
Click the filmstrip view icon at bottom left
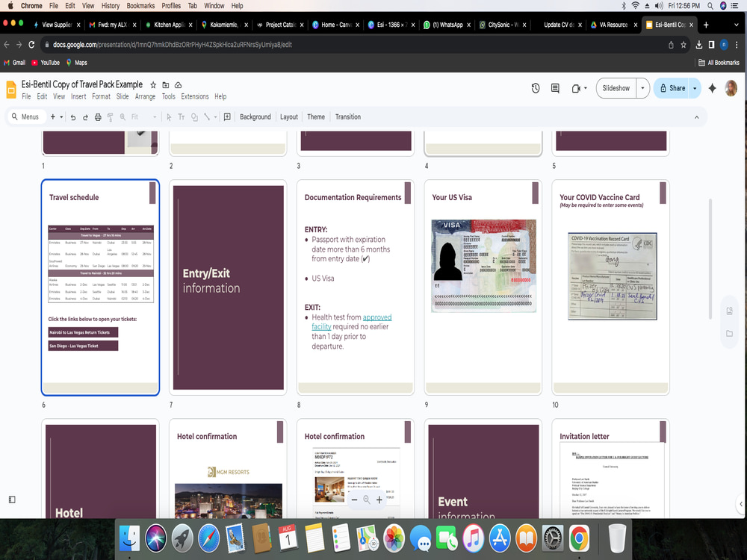[x=12, y=500]
